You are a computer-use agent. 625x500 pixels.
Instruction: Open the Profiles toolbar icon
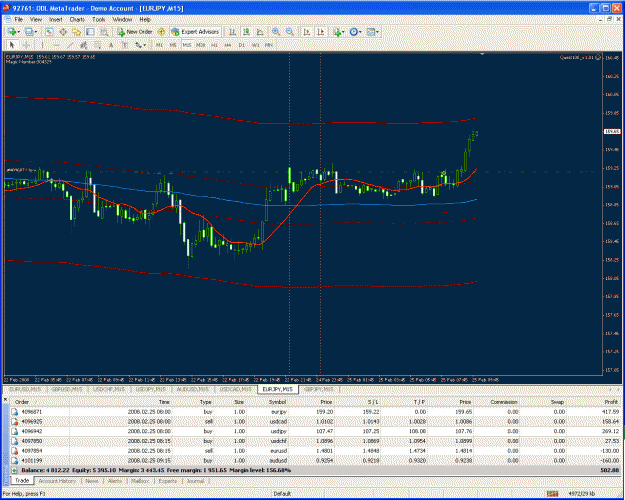29,32
